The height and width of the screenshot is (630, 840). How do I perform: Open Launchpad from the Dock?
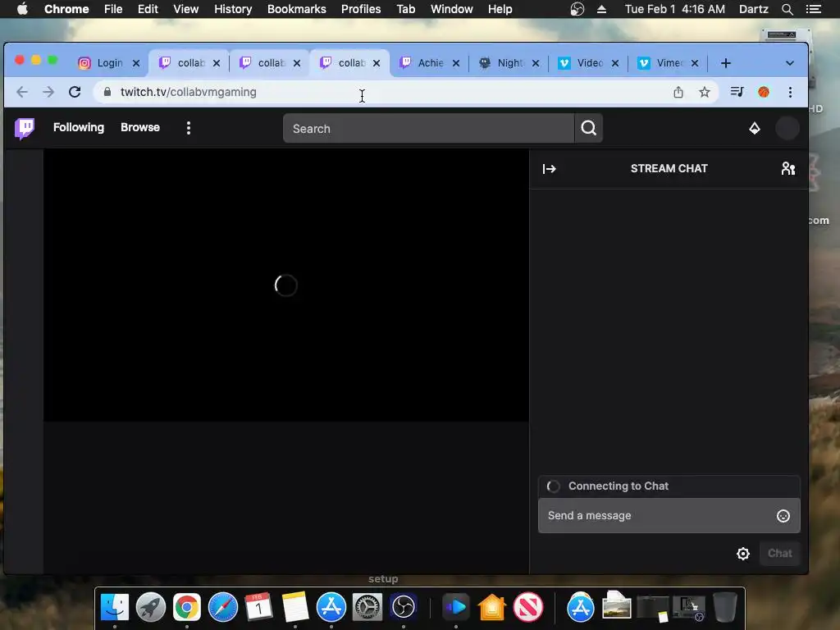[x=151, y=608]
